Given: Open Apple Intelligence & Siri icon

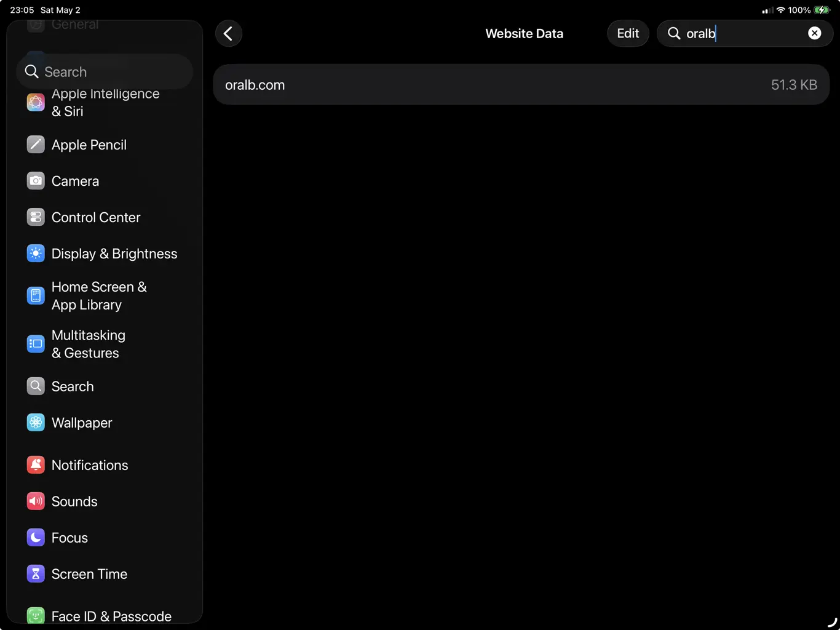Looking at the screenshot, I should click(x=36, y=102).
